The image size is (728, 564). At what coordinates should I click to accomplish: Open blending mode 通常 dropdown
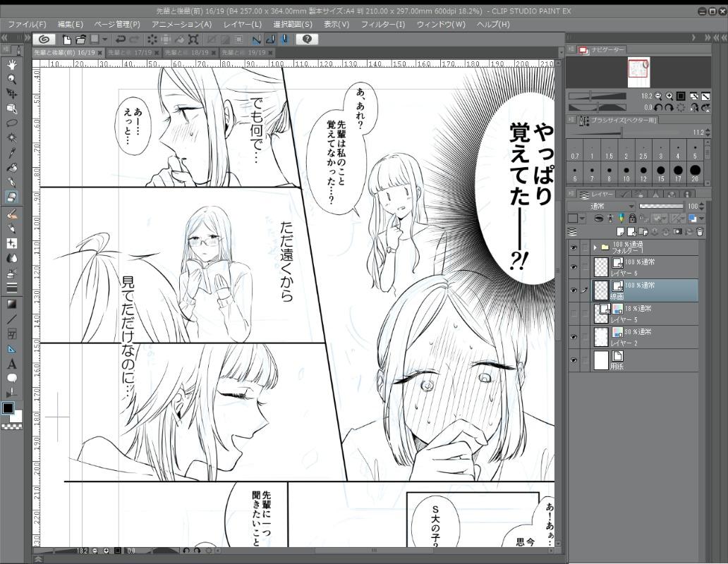pos(601,207)
